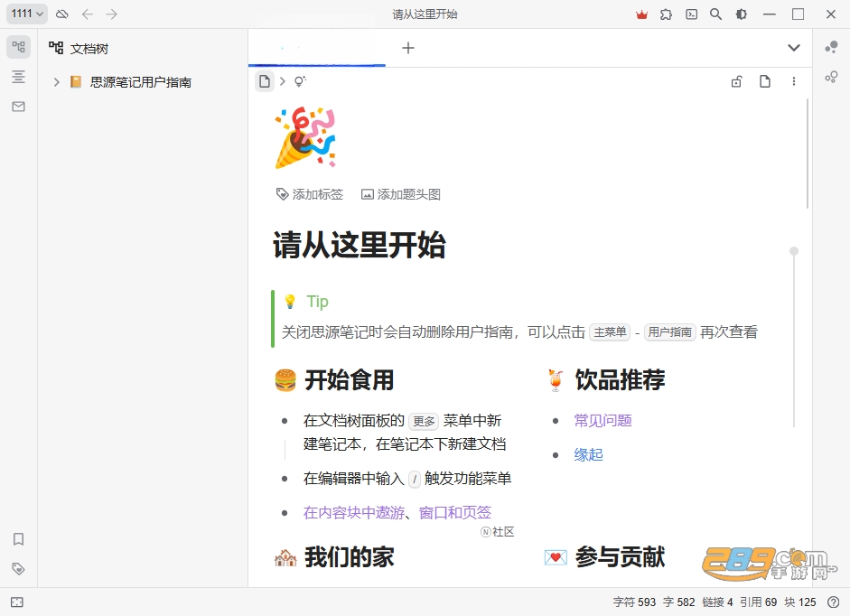Click the editor vertical scrollbar
The width and height of the screenshot is (850, 616).
(x=808, y=154)
